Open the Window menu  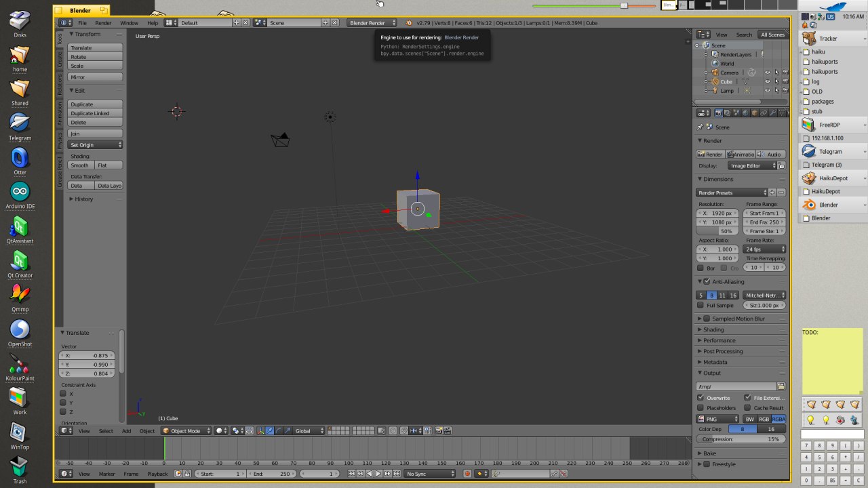click(129, 23)
